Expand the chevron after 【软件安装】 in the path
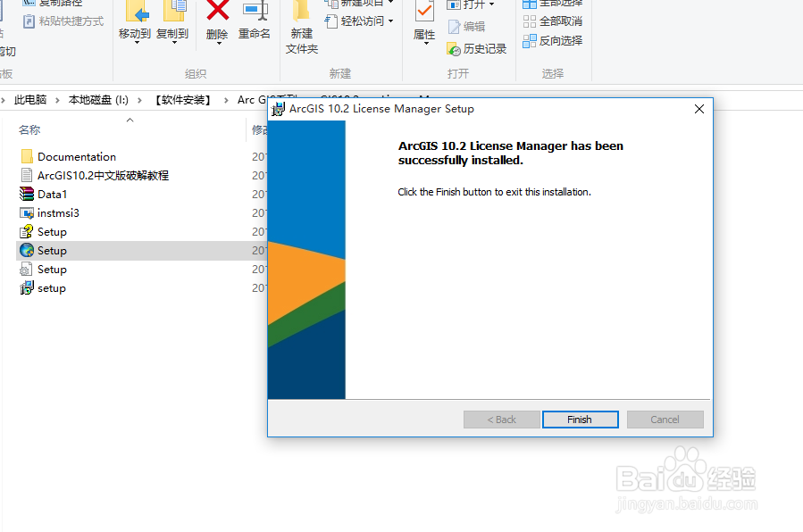The image size is (803, 532). [x=226, y=100]
